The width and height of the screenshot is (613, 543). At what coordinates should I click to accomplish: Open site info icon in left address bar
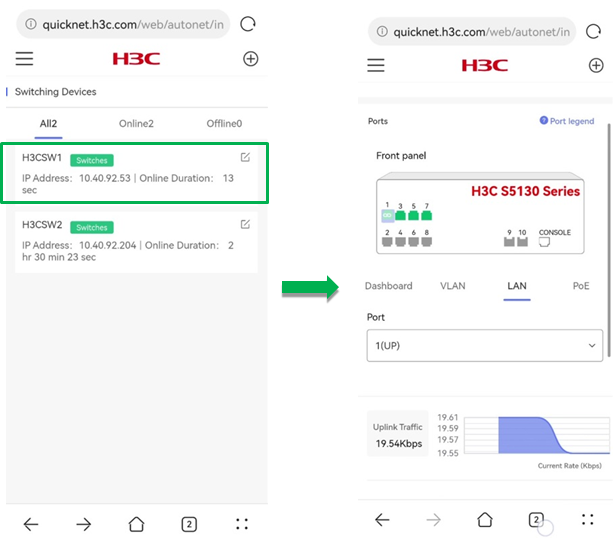click(x=30, y=24)
